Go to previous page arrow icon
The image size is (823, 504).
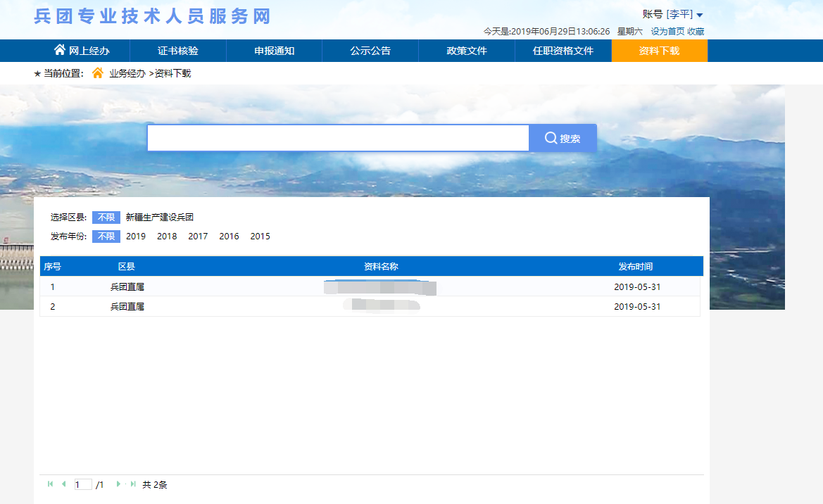click(64, 484)
